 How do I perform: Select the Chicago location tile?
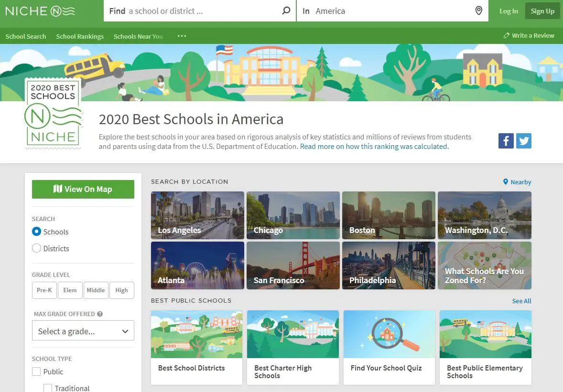point(293,215)
